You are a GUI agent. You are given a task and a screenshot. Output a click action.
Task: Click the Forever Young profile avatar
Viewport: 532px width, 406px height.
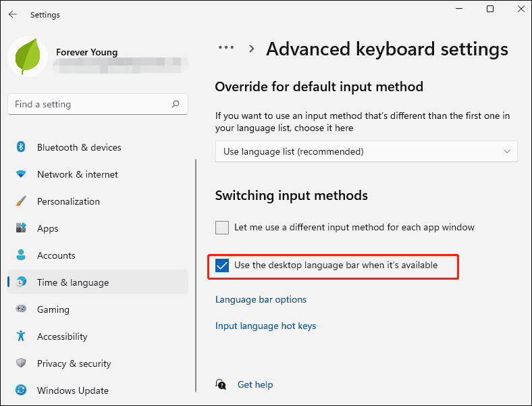28,57
